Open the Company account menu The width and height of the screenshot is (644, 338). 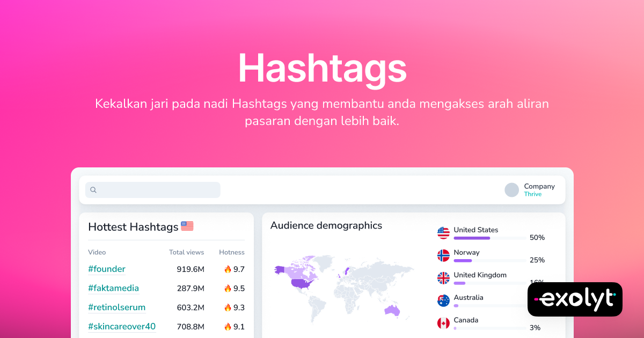539,190
